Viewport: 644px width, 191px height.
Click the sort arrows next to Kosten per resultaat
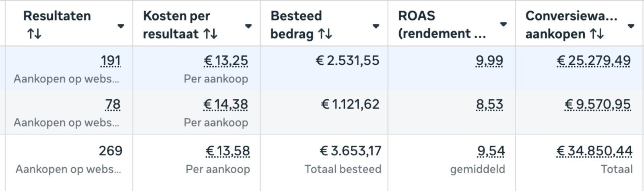210,34
